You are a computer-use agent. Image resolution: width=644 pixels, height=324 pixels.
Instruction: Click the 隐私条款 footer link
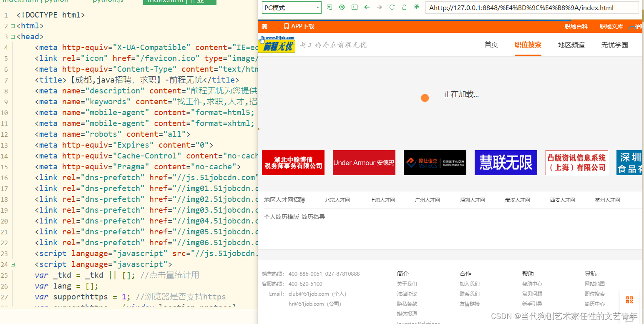[x=407, y=304]
